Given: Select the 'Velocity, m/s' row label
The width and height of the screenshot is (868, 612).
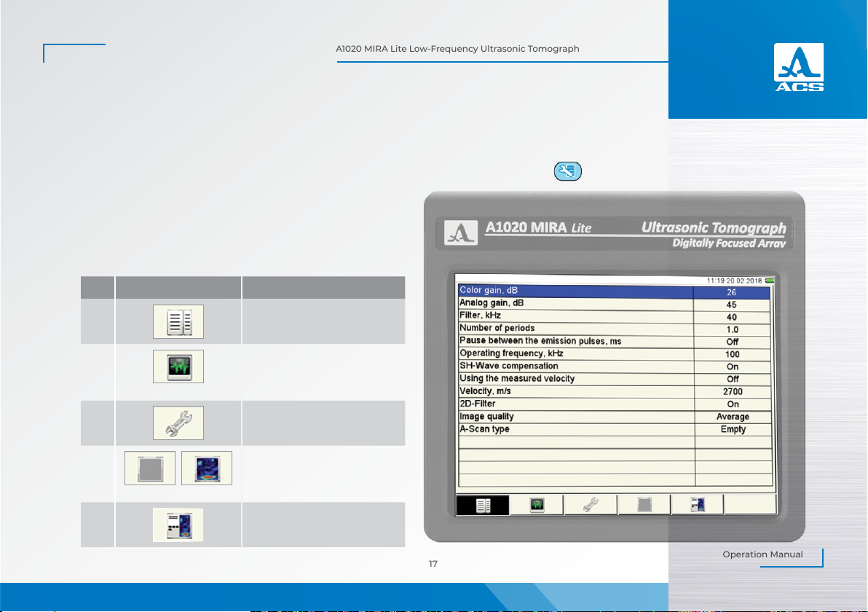Looking at the screenshot, I should [x=485, y=391].
